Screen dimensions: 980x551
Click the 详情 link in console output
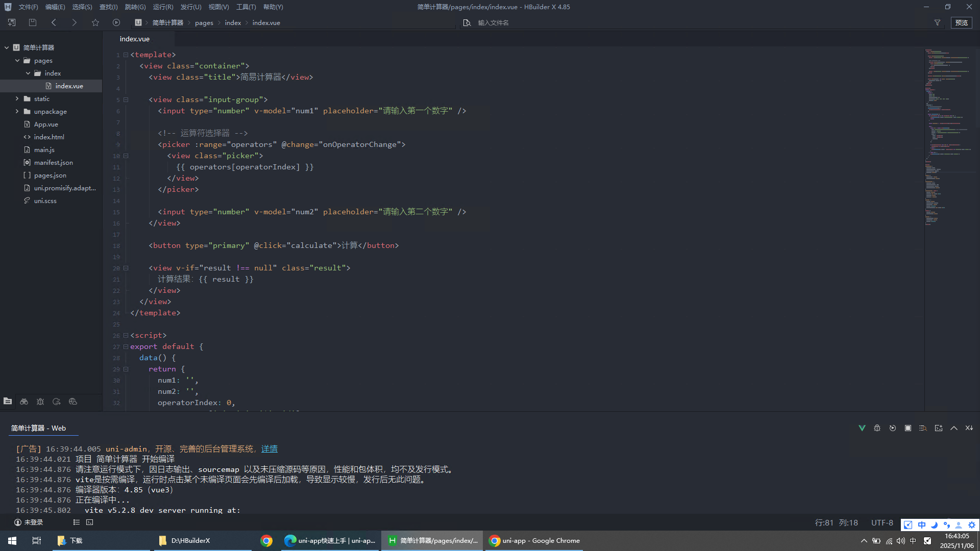[x=269, y=449]
